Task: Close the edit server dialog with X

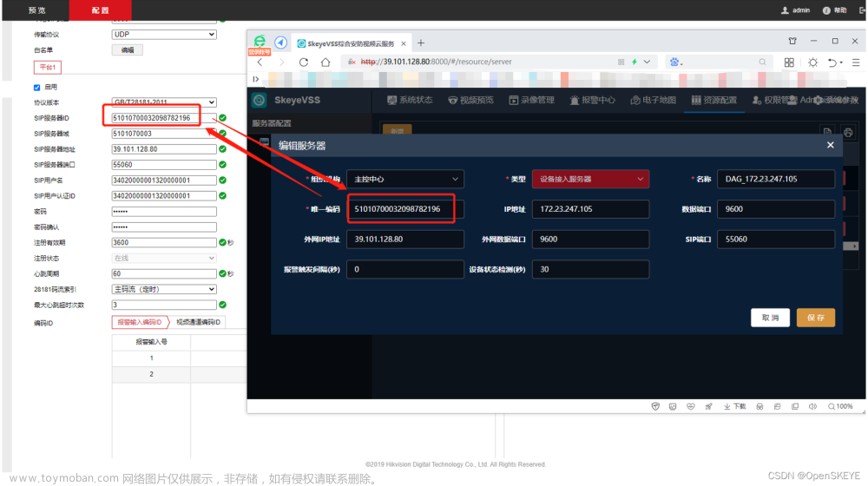Action: click(831, 145)
